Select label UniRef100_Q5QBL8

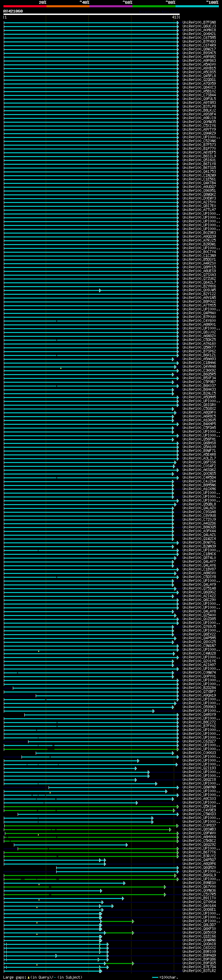pyautogui.click(x=199, y=504)
